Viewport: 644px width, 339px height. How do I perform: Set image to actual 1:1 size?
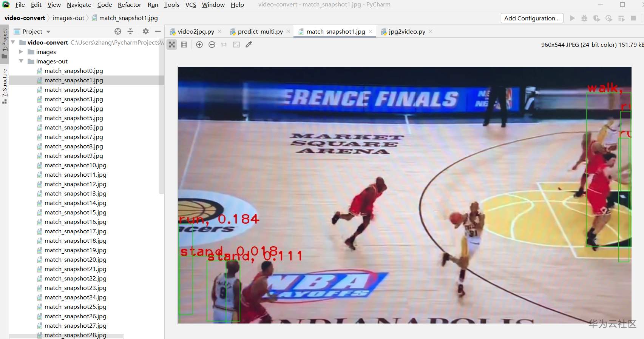coord(224,45)
